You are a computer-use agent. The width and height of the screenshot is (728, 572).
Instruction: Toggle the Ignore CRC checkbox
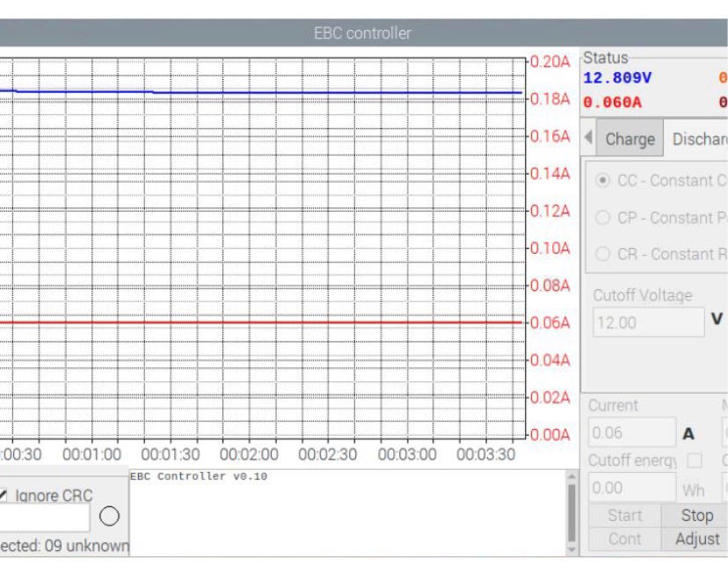click(3, 496)
